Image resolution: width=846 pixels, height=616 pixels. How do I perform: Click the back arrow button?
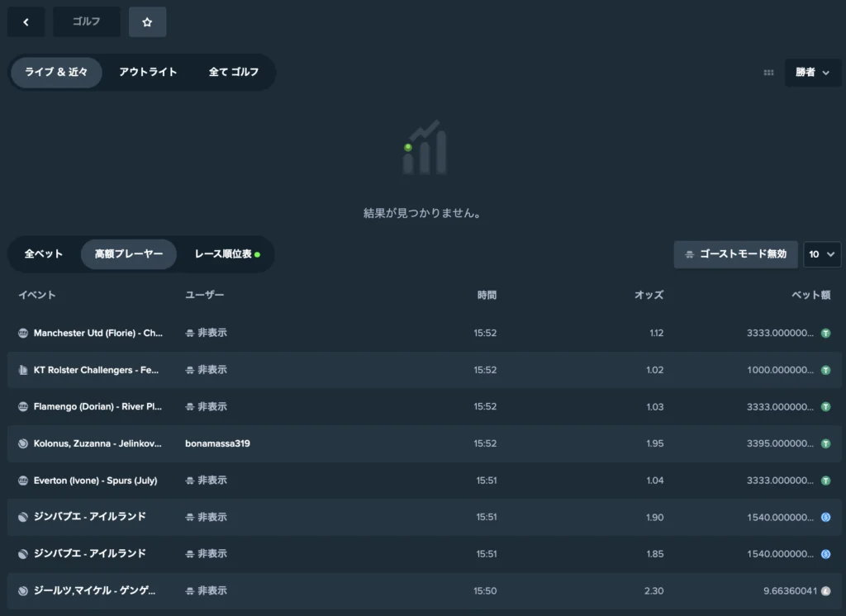pos(26,22)
